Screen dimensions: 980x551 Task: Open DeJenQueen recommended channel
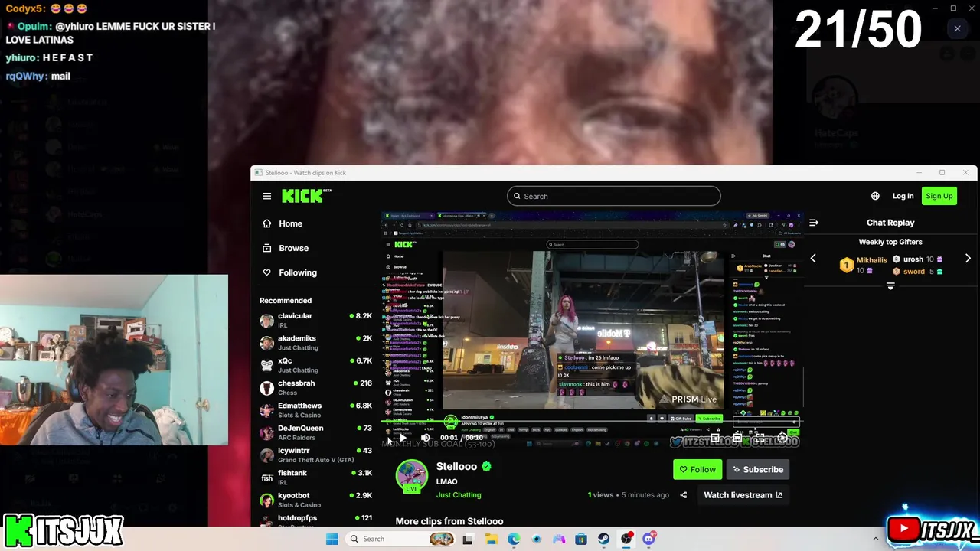click(315, 432)
